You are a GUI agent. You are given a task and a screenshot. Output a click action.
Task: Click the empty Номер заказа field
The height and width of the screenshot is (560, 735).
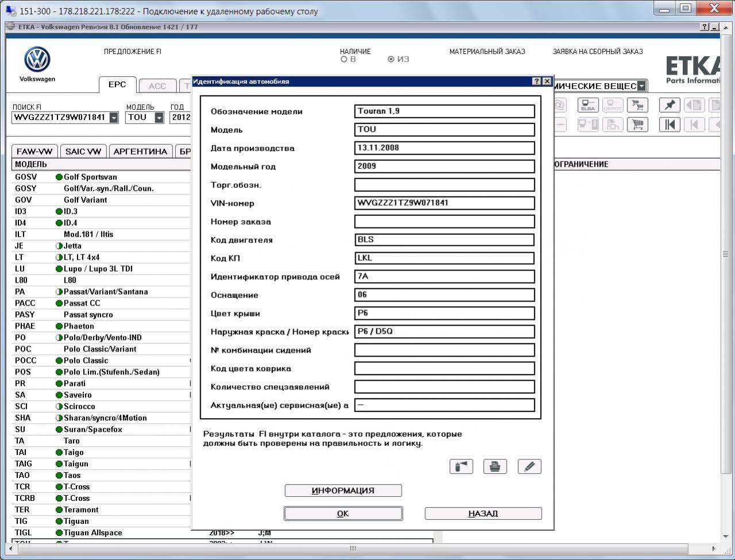click(x=445, y=222)
